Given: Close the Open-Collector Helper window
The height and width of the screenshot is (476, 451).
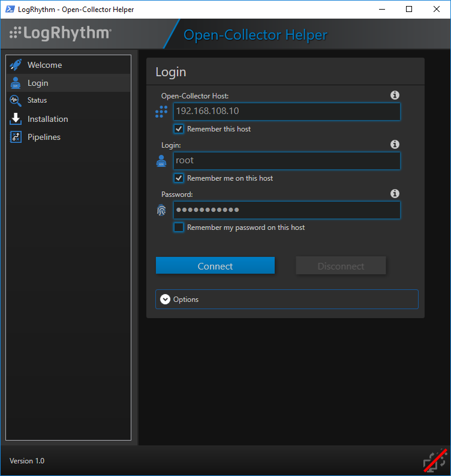Looking at the screenshot, I should tap(437, 9).
